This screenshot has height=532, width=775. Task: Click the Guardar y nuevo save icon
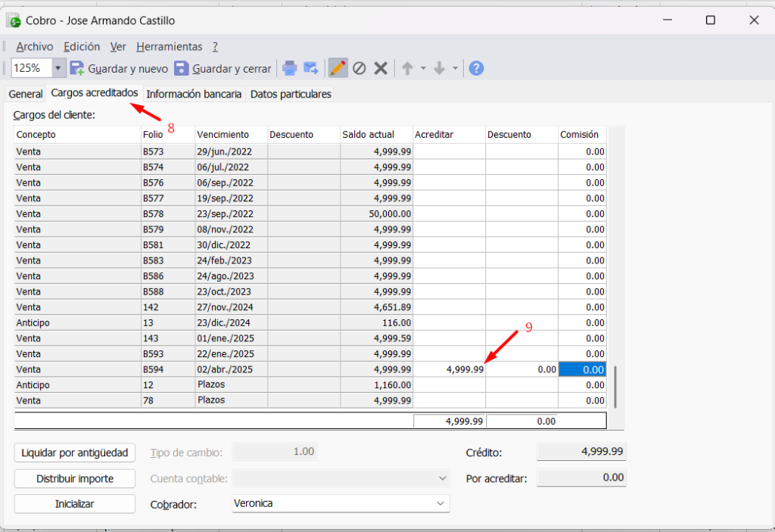(77, 69)
